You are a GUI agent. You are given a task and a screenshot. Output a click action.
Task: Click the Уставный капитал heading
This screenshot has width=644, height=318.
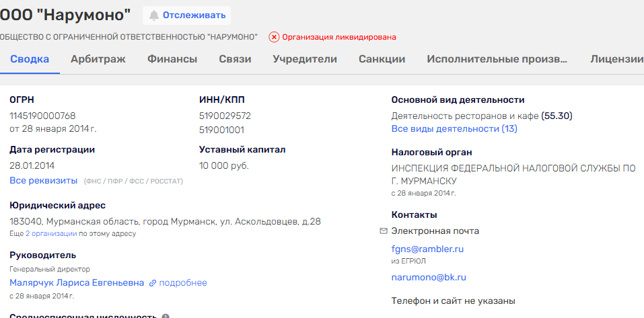tap(242, 150)
